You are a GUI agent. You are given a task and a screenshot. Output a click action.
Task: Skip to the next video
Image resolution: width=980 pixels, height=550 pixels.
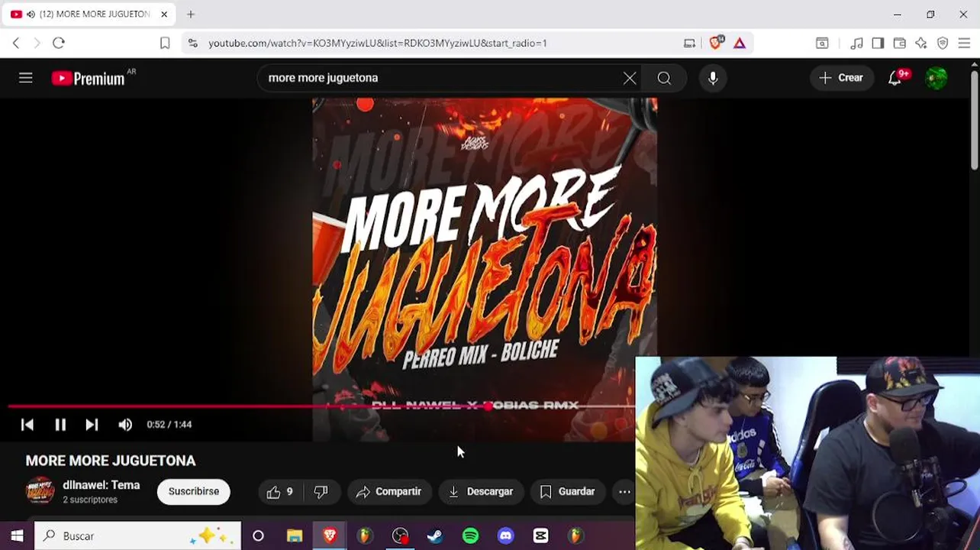[x=92, y=425]
